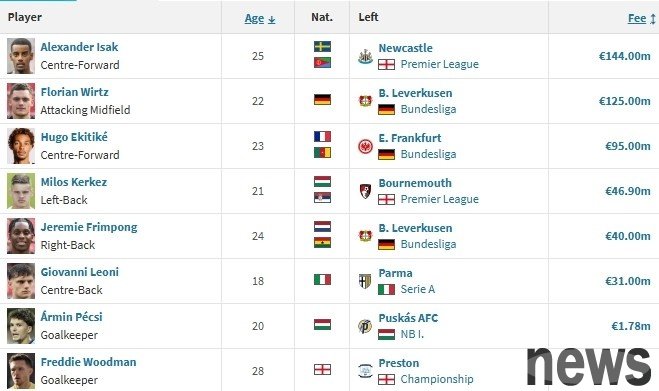Screen dimensions: 659x391
Task: Open the Premier League link under Newcastle
Action: [440, 64]
